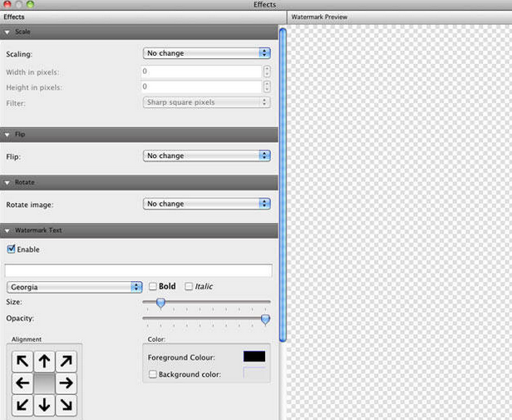Select the bottom-right alignment arrow

(x=66, y=405)
